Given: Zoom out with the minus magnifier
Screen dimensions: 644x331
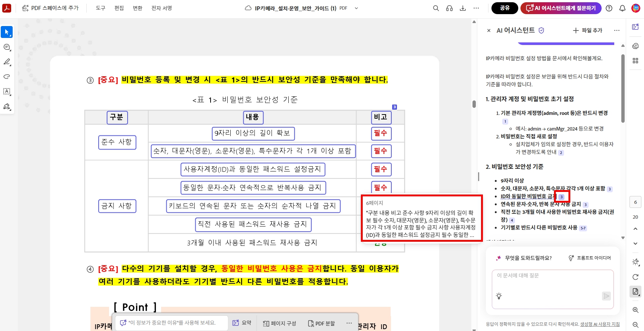Looking at the screenshot, I should click(635, 325).
